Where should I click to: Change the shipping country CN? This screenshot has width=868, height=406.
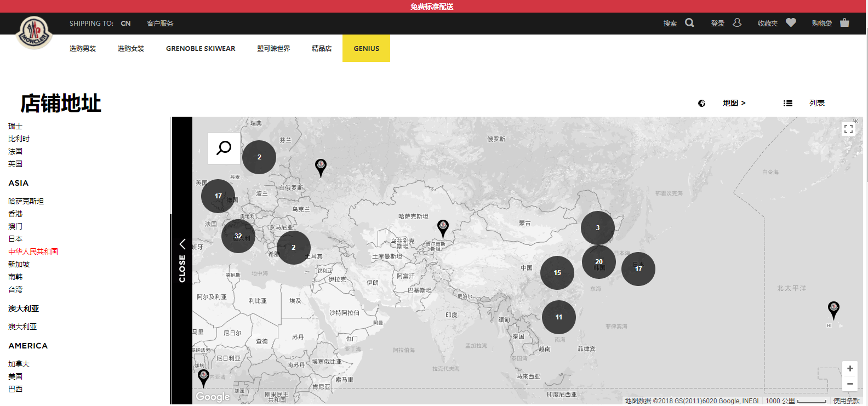pyautogui.click(x=125, y=24)
